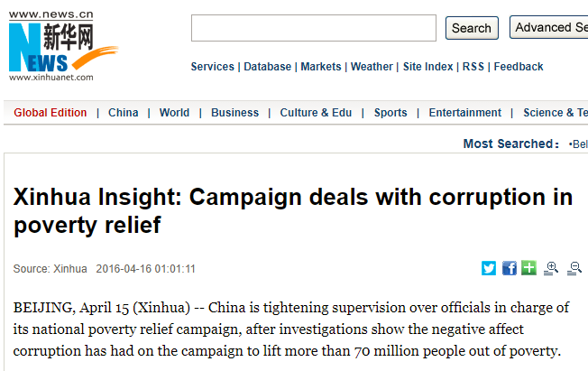Open the Markets link
Viewport: 588px width, 371px height.
click(x=321, y=67)
